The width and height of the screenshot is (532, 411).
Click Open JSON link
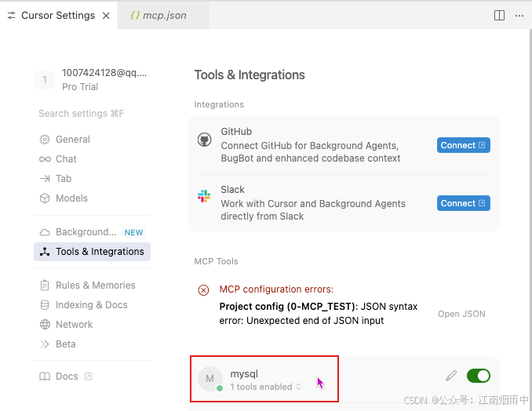(x=461, y=314)
